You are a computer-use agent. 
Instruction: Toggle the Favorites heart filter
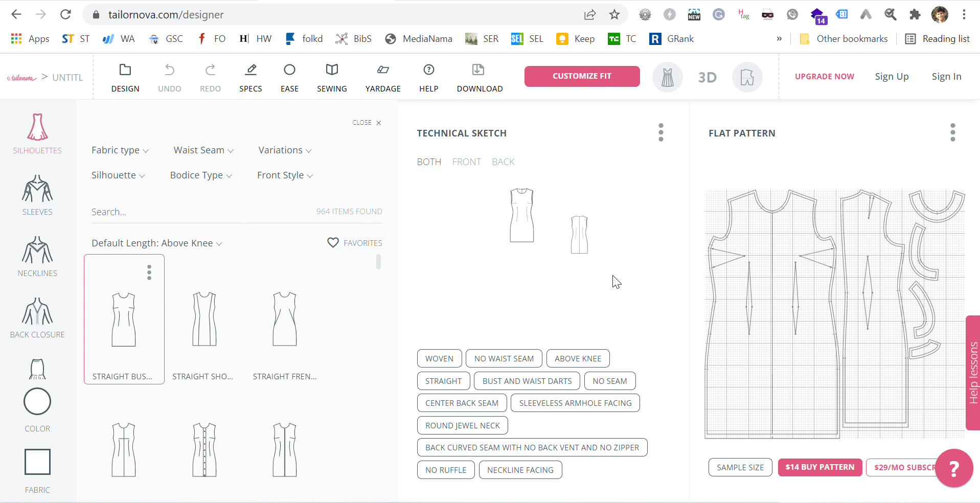(333, 243)
